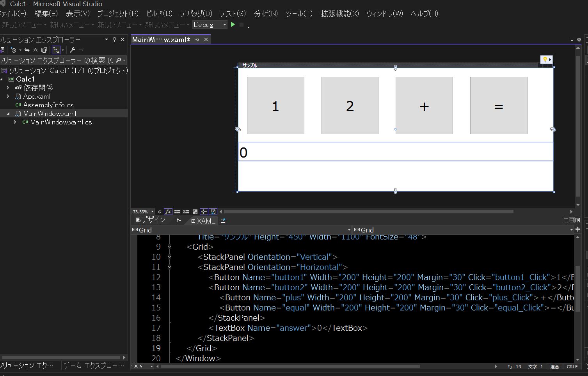Screen dimensions: 588x376
Task: Toggle snap to snaplines crosshair button
Action: (204, 212)
